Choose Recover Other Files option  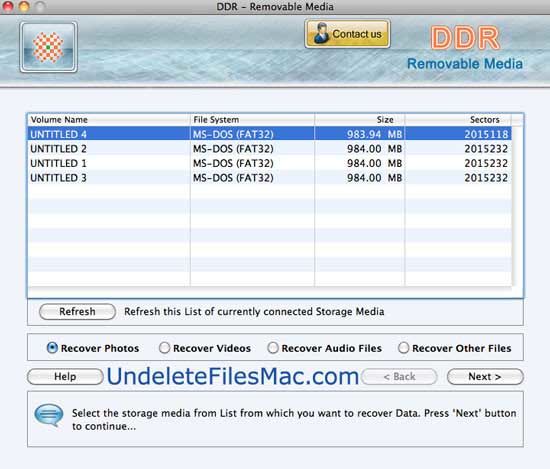pos(403,348)
